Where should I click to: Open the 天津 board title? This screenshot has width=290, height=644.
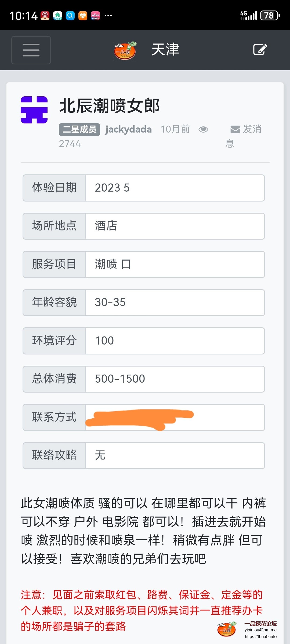point(165,50)
